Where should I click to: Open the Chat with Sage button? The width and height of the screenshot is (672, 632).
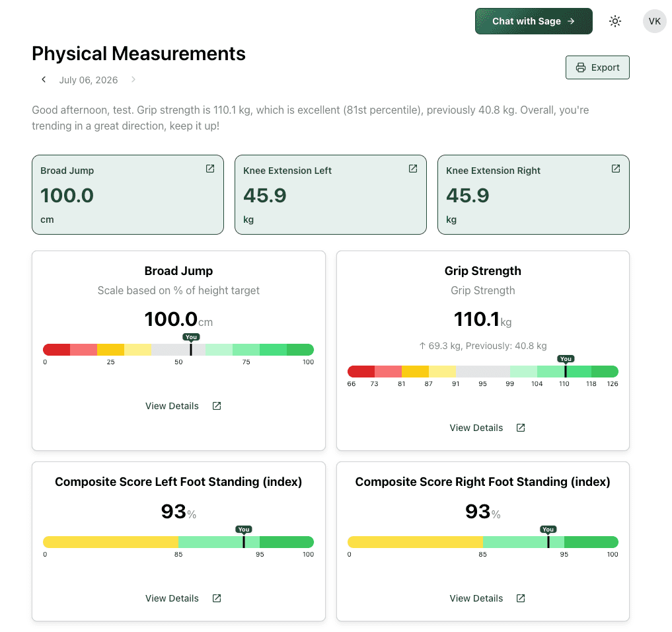534,21
